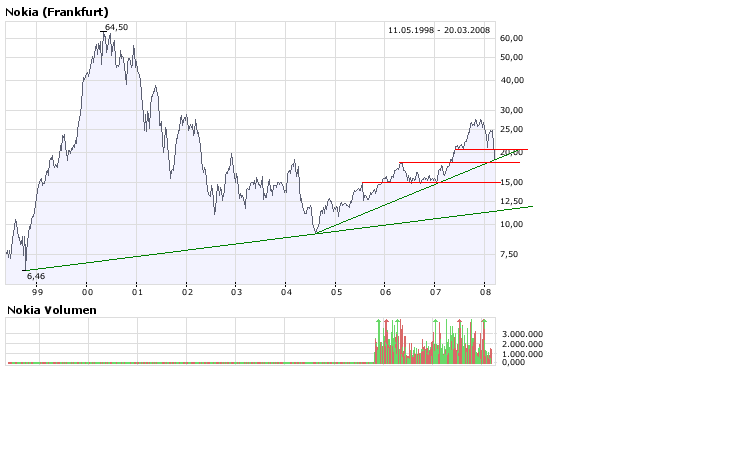
Task: Click the 08 year axis label
Action: tap(485, 292)
